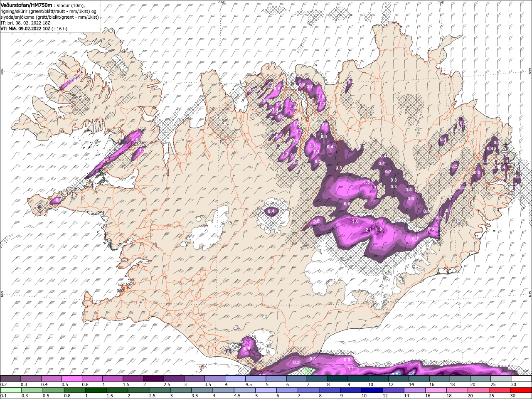The height and width of the screenshot is (399, 532).
Task: Click the dark mauve 0.2 snow legend swatch
Action: (10, 379)
